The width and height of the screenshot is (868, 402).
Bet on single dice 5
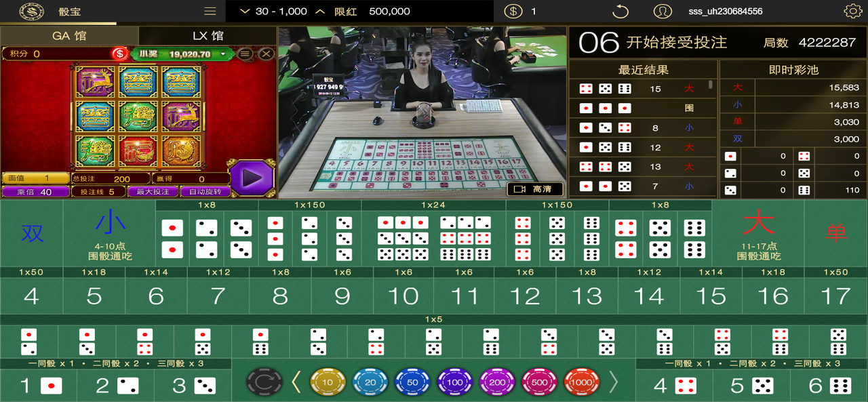[751, 386]
